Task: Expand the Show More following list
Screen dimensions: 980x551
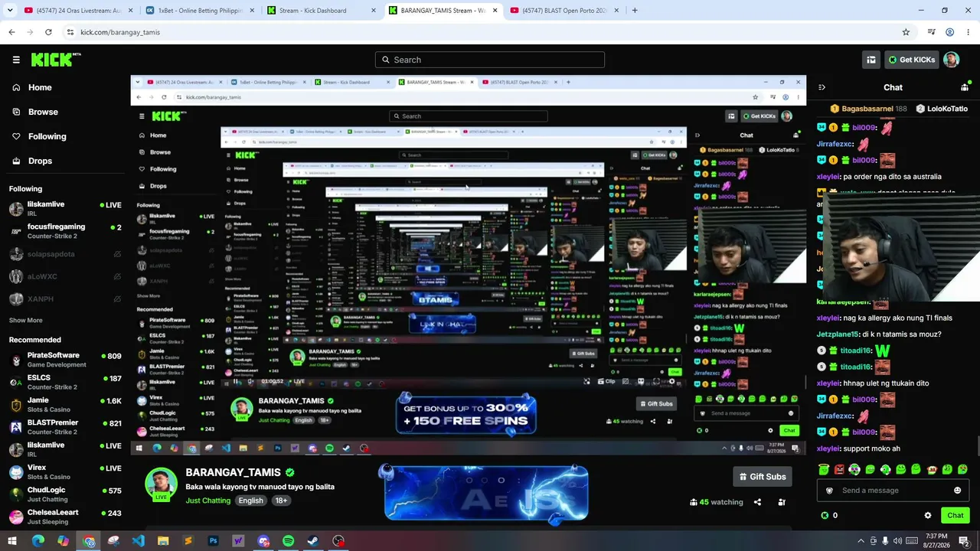Action: click(x=26, y=321)
